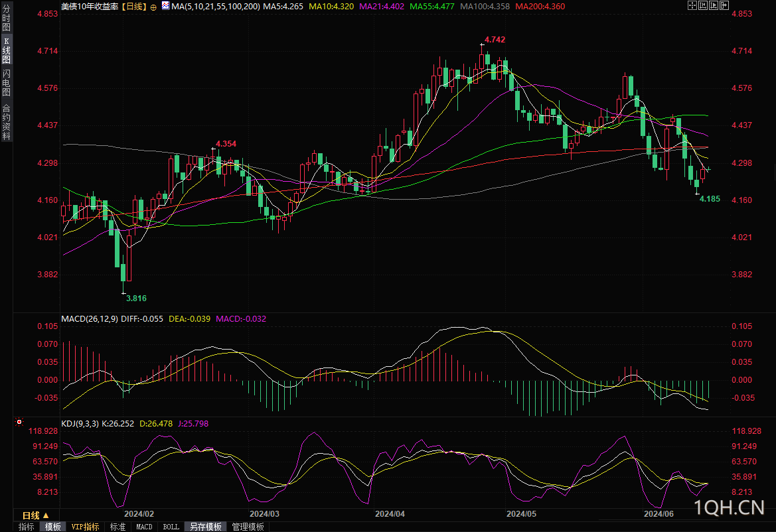Click the MA indicator chart icon
This screenshot has height=532, width=776.
(165, 5)
